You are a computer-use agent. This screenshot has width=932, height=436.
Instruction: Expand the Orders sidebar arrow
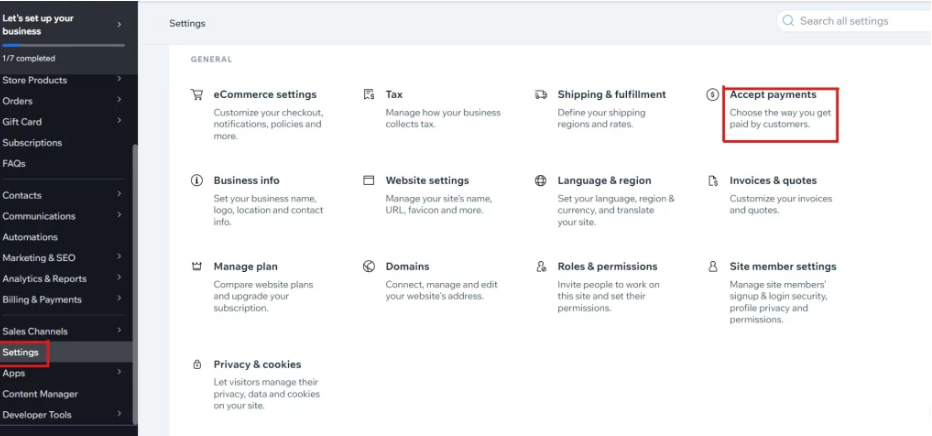119,99
